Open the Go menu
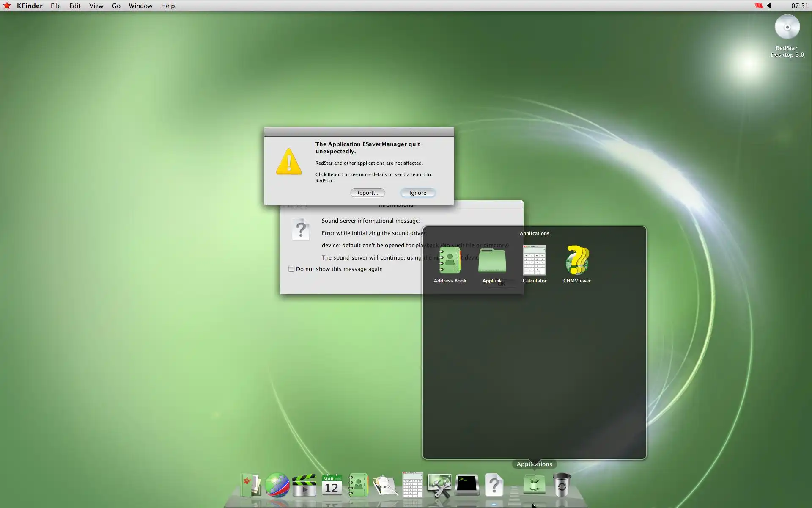The height and width of the screenshot is (508, 812). 116,6
